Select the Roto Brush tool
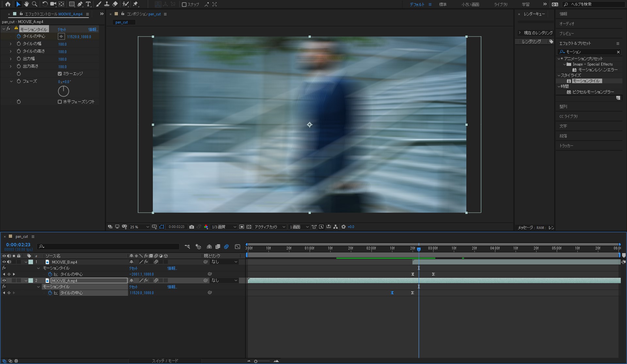627x364 pixels. (x=125, y=4)
